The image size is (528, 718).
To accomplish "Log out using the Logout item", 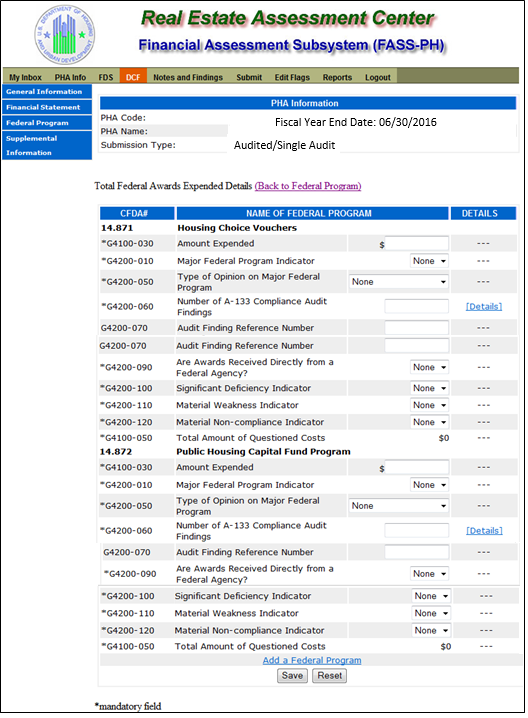I will click(x=378, y=77).
